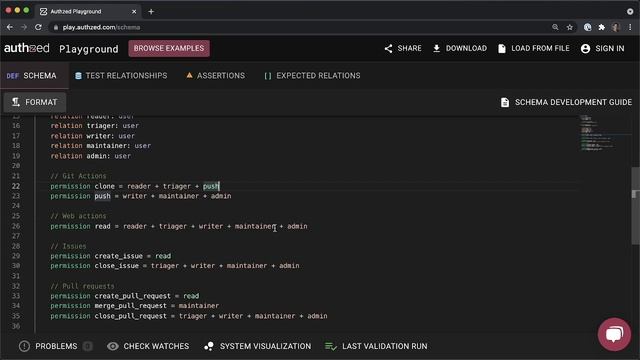Switch to the Schema tab

click(34, 76)
